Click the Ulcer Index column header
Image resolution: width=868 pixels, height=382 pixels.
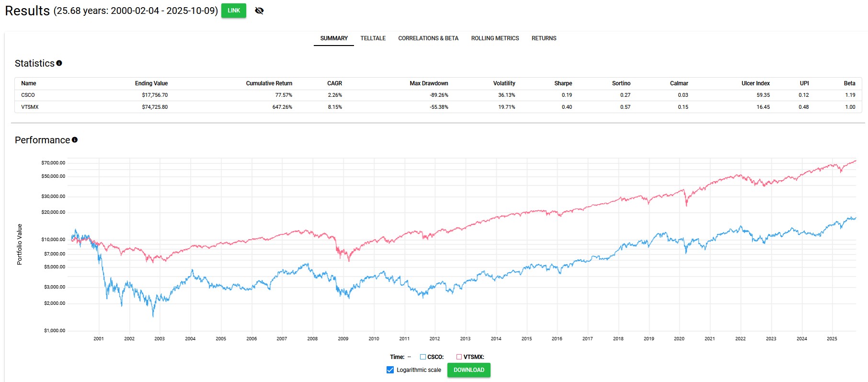pyautogui.click(x=756, y=83)
